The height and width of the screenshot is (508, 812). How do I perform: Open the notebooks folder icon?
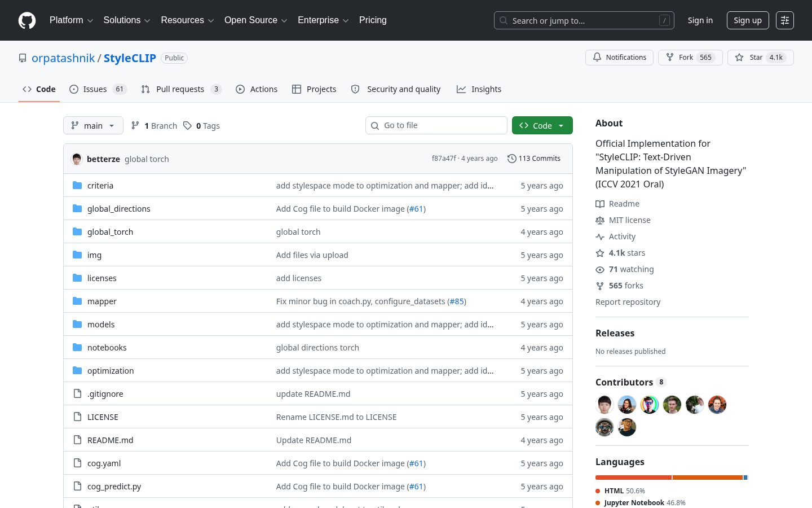(x=77, y=348)
